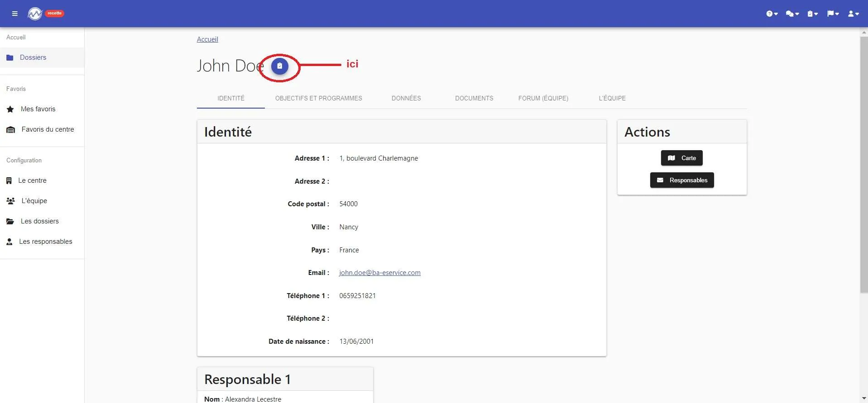Open the Données tab
Viewport: 868px width, 403px height.
pos(406,98)
